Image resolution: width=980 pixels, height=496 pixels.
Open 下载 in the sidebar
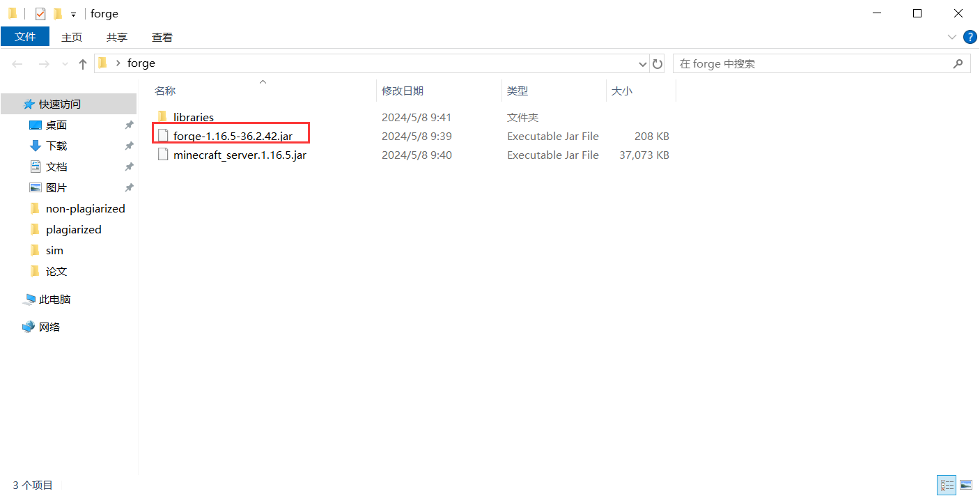click(x=56, y=146)
